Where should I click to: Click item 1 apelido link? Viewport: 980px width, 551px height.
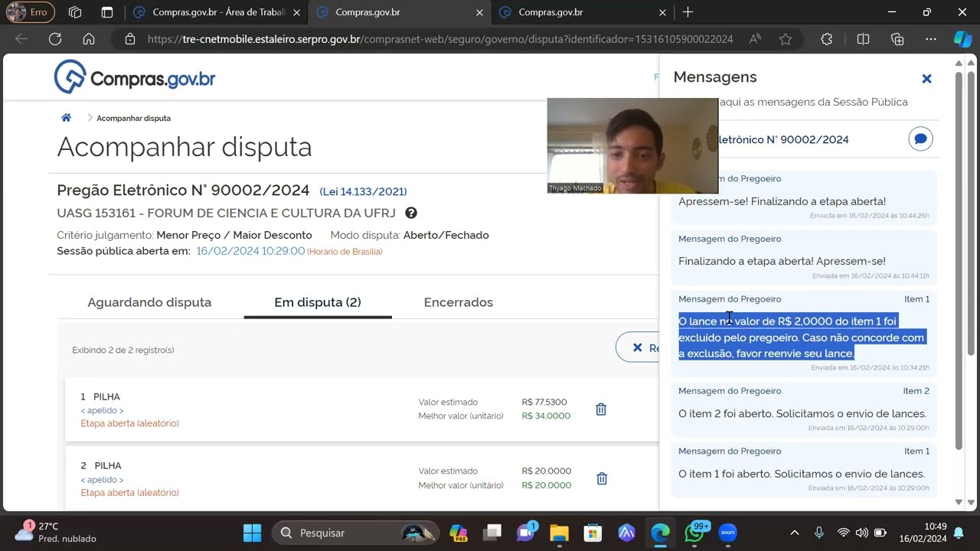(x=102, y=410)
